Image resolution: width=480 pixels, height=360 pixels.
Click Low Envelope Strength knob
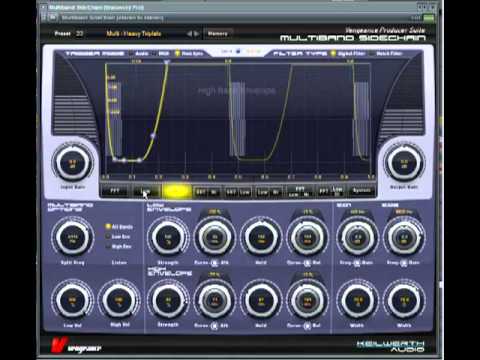(x=168, y=238)
